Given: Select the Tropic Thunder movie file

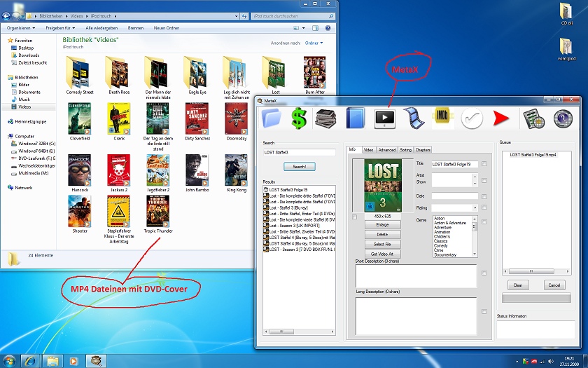Looking at the screenshot, I should coord(158,214).
